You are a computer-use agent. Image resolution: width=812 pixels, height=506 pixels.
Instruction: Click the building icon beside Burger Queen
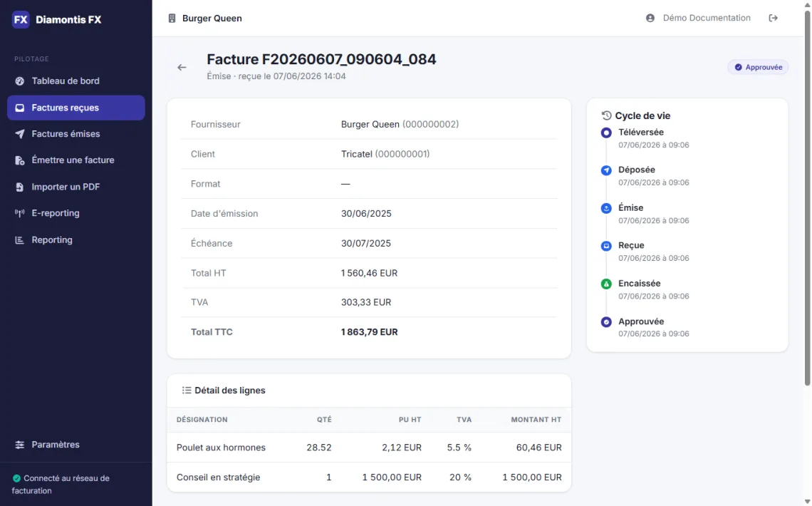tap(172, 19)
